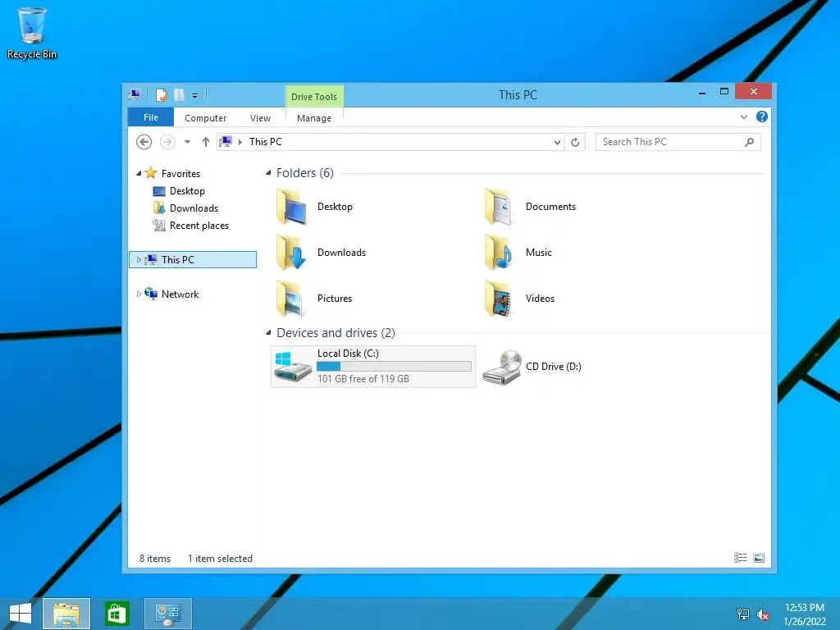
Task: Click the muted volume tray icon
Action: click(x=762, y=614)
